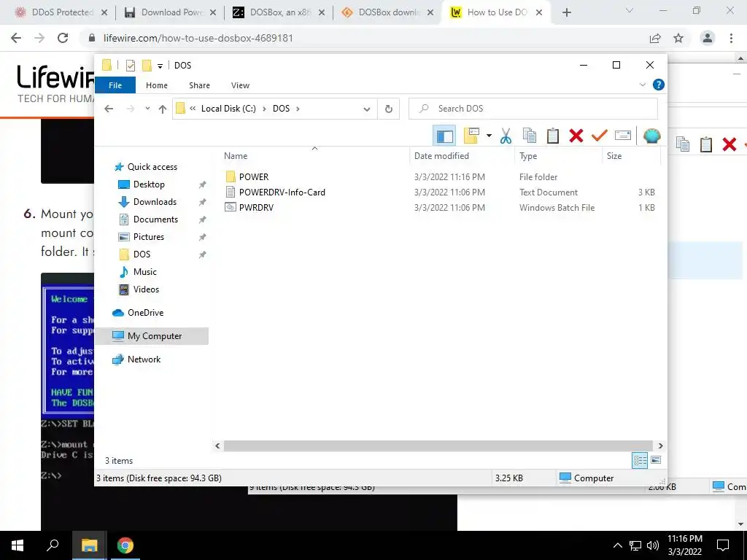Click the Copy icon in the background Explorer window
Viewport: 747px width, 560px height.
(682, 144)
